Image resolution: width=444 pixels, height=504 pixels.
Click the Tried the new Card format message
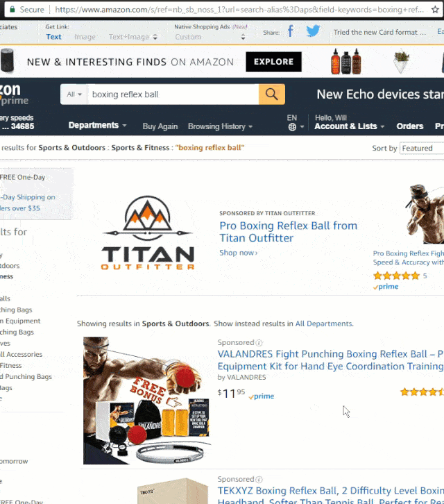[379, 32]
